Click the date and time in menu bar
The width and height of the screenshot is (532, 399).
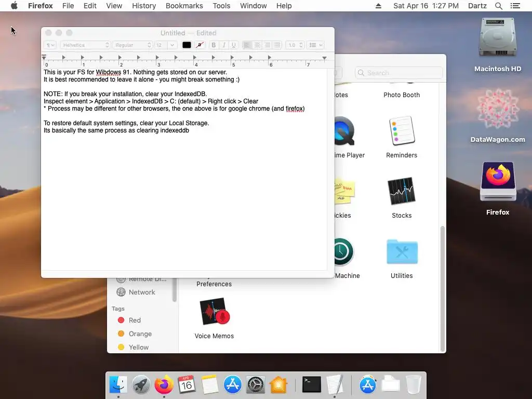click(x=426, y=6)
